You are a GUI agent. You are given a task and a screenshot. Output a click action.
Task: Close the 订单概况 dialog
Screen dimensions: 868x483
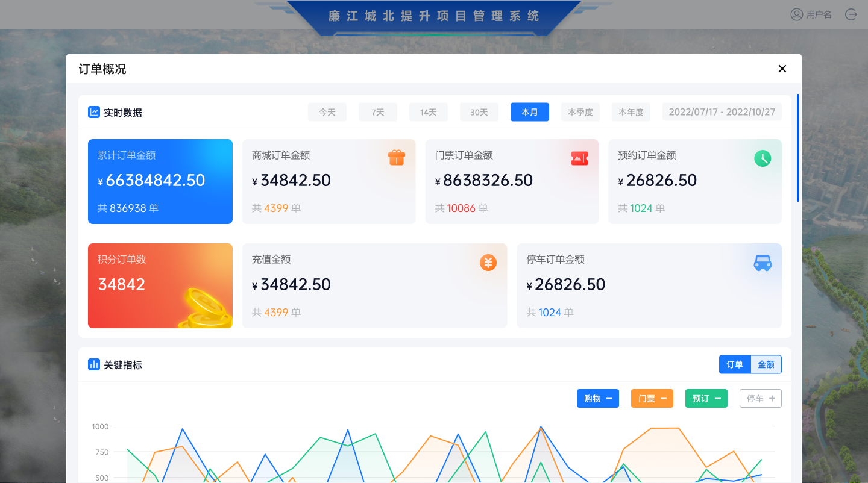click(782, 69)
